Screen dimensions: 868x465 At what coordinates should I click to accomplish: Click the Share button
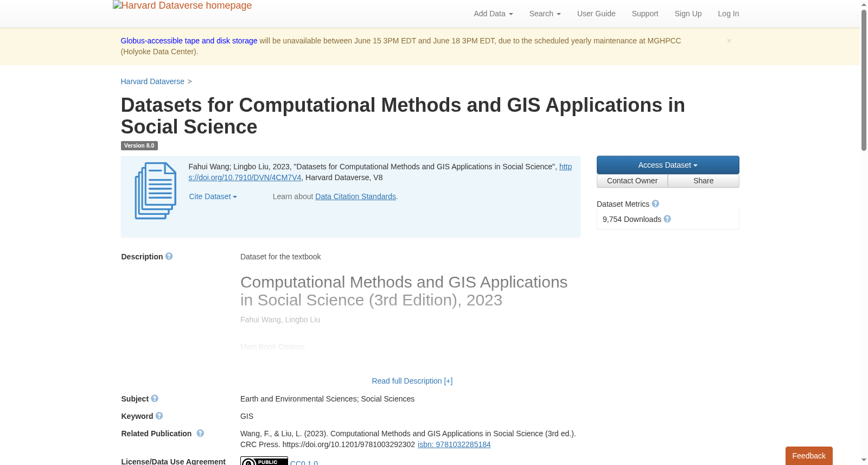pos(704,181)
